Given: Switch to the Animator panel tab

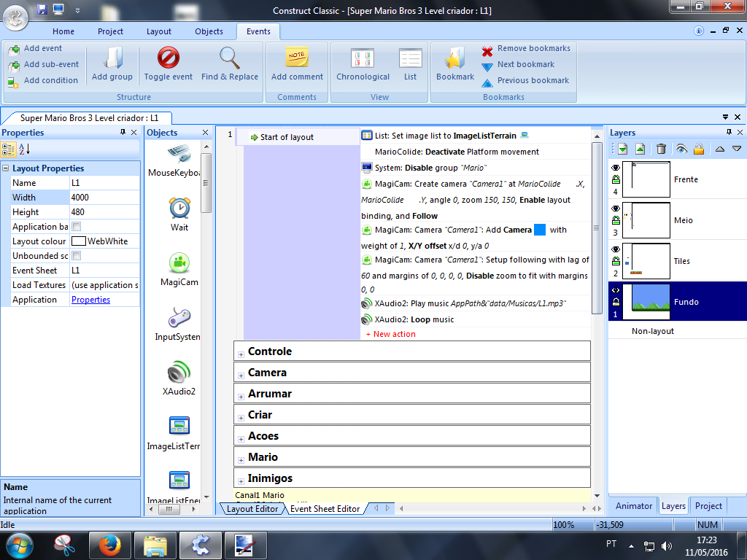Looking at the screenshot, I should (x=634, y=506).
